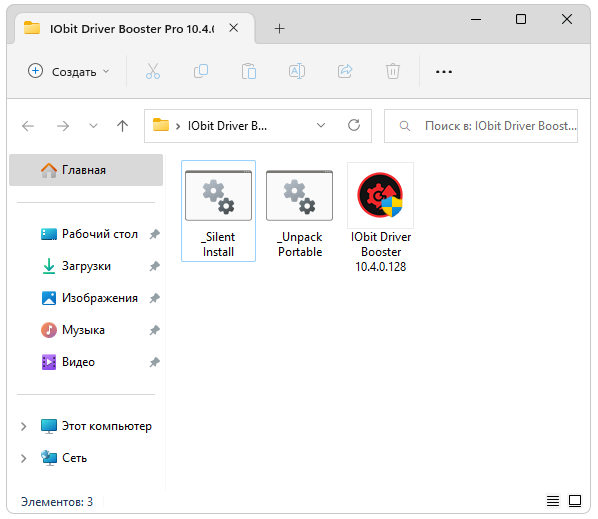Open the three-dots more options menu

tap(444, 72)
